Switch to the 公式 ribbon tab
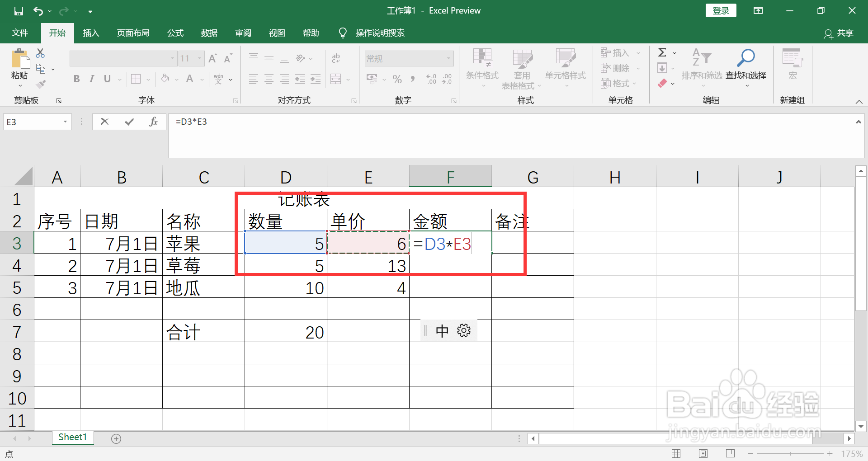Image resolution: width=868 pixels, height=461 pixels. click(175, 33)
